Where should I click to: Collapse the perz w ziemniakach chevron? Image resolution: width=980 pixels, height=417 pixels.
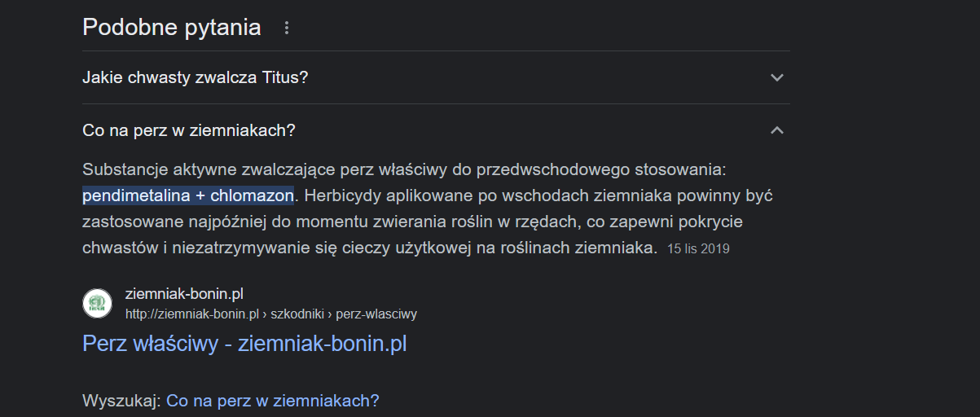tap(776, 130)
